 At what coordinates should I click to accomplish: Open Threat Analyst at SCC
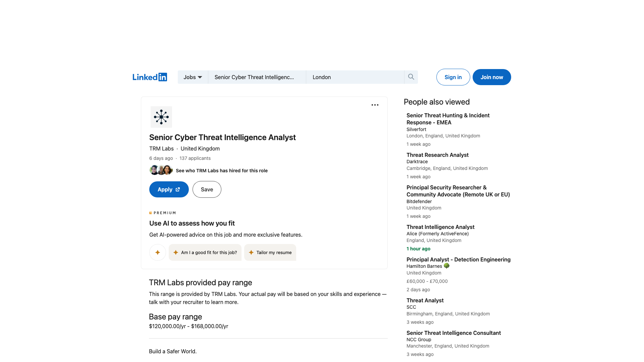tap(425, 300)
